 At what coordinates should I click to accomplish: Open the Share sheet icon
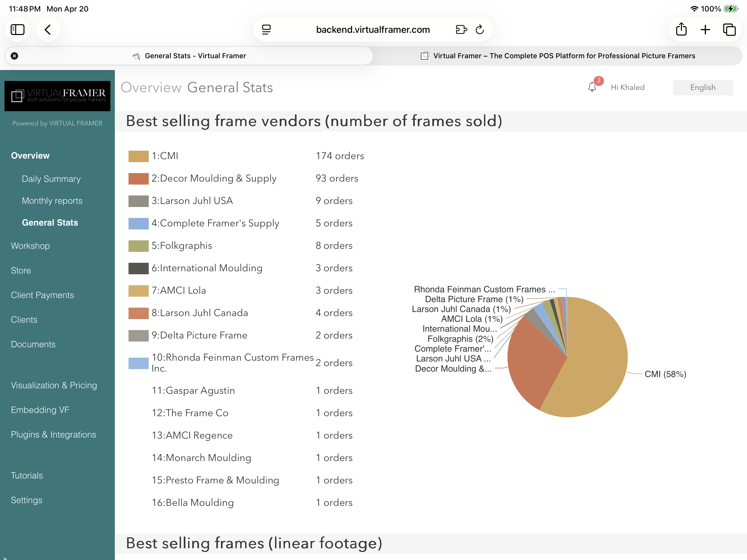pyautogui.click(x=681, y=29)
